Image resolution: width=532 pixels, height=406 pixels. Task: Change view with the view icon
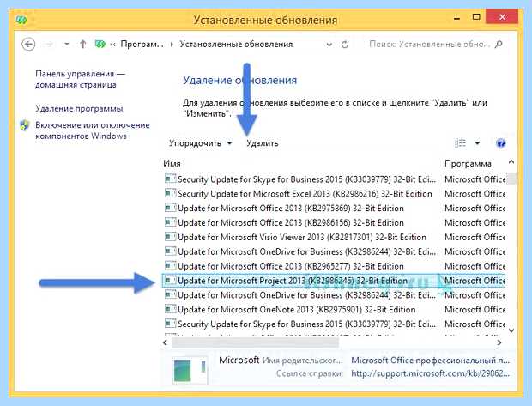[x=460, y=143]
